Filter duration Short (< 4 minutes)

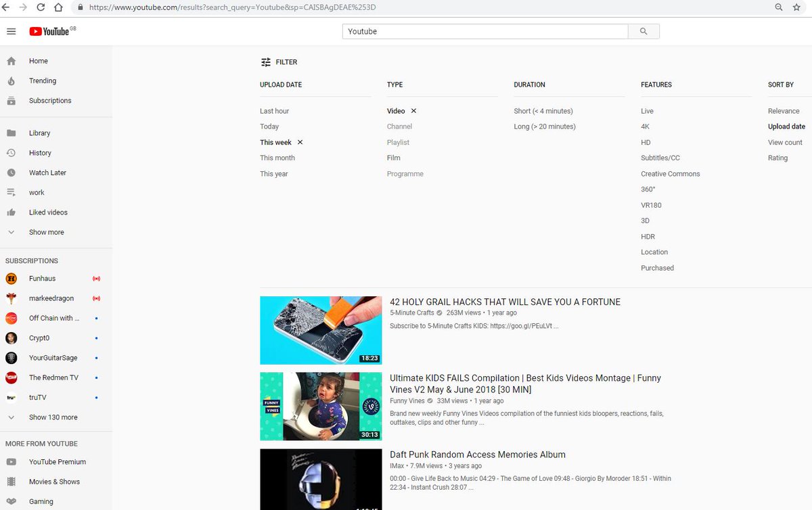pos(543,111)
